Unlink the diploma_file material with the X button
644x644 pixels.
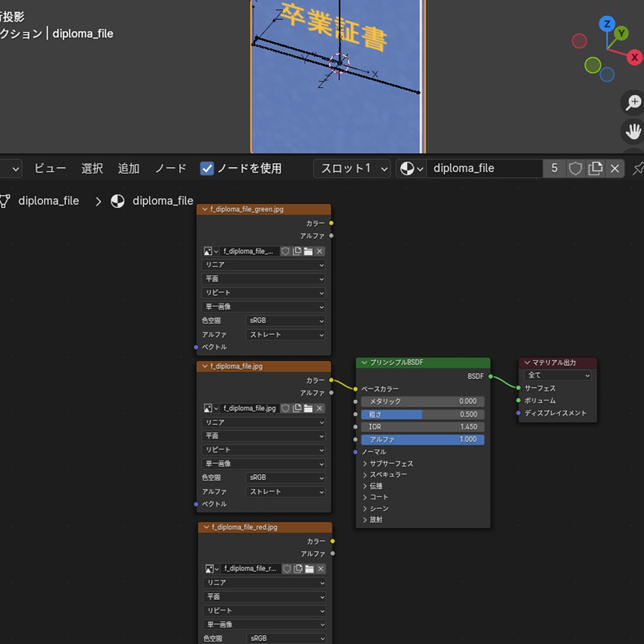615,169
